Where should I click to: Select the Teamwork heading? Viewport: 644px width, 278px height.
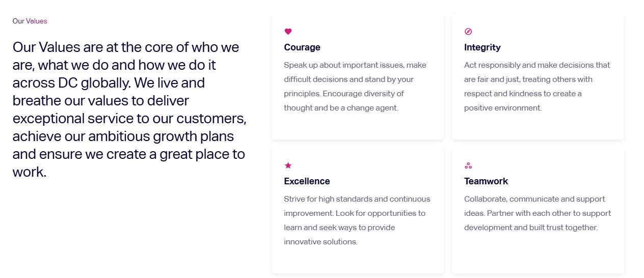(486, 181)
